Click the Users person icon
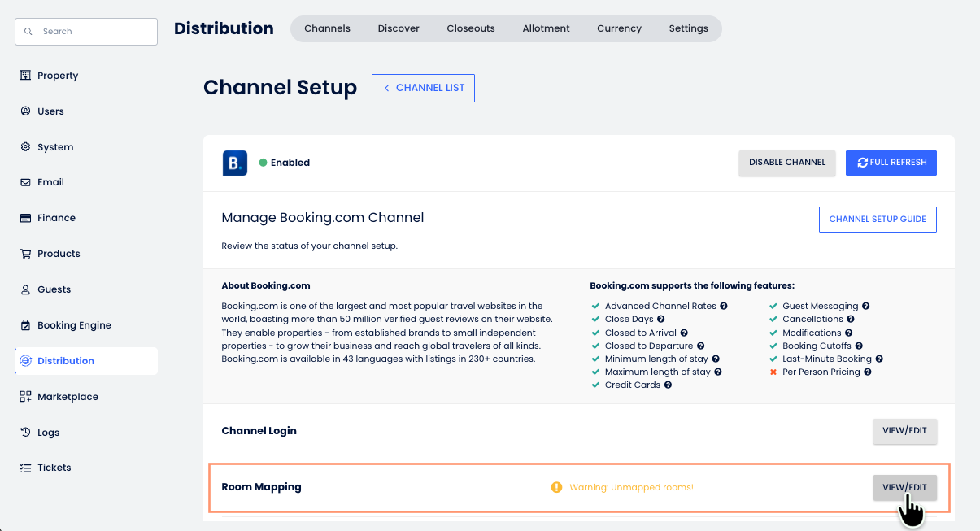 point(25,111)
